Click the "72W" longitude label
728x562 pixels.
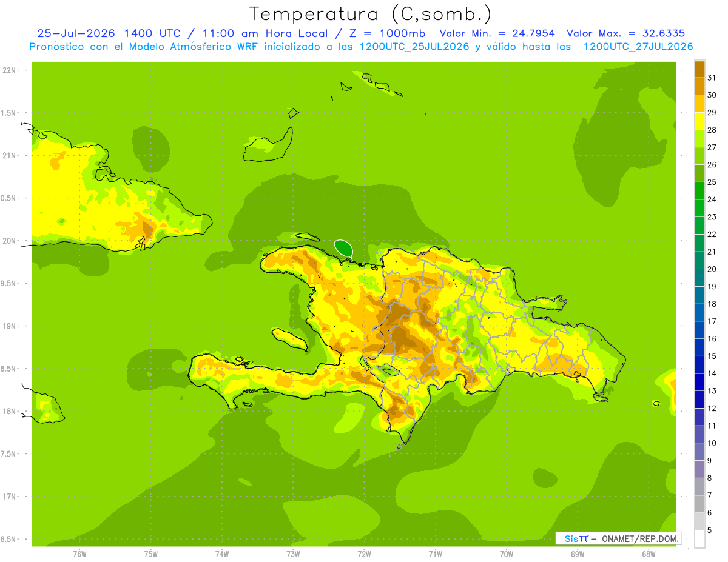(364, 554)
